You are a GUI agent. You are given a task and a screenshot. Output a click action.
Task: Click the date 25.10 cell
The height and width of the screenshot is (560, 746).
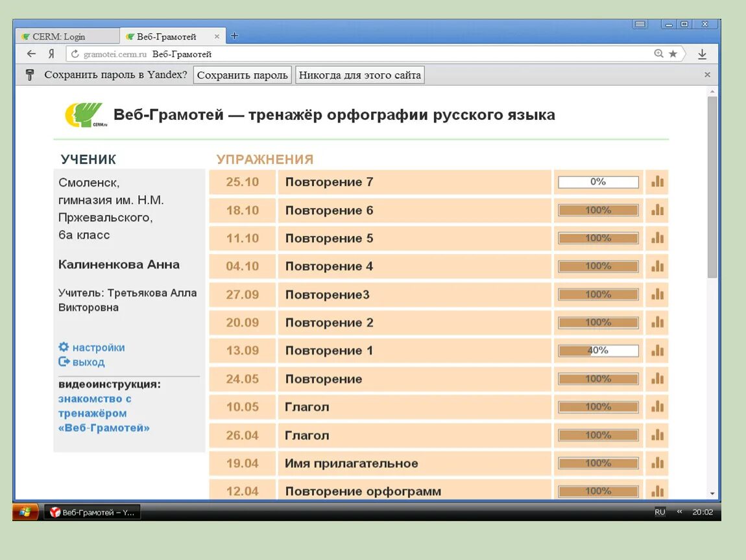242,182
